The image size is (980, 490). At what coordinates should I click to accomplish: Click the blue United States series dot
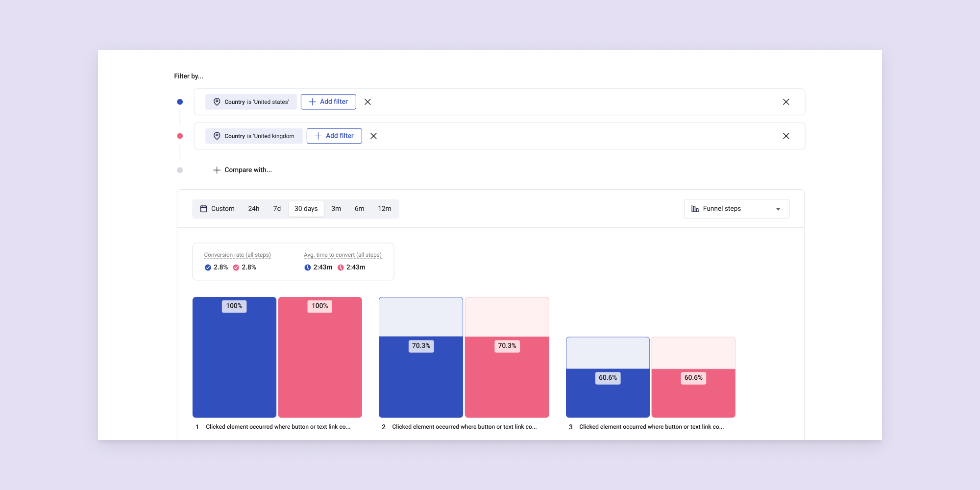(x=180, y=102)
